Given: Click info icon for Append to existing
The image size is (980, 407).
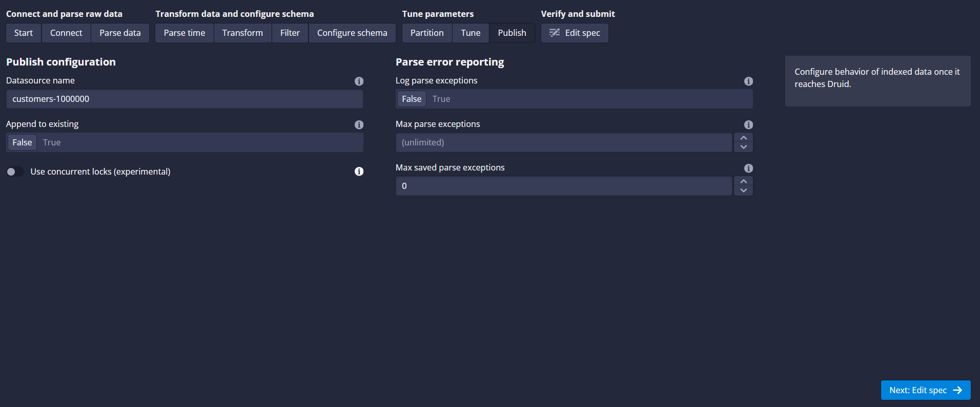Looking at the screenshot, I should click(x=359, y=125).
